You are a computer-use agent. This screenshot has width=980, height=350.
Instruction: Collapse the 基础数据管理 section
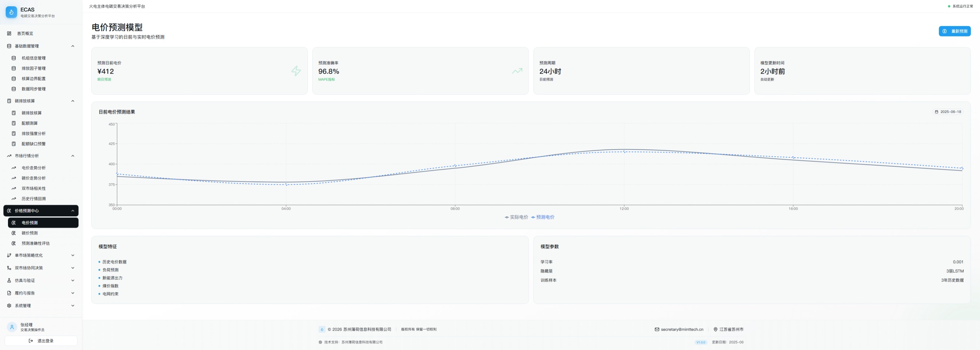[x=73, y=46]
